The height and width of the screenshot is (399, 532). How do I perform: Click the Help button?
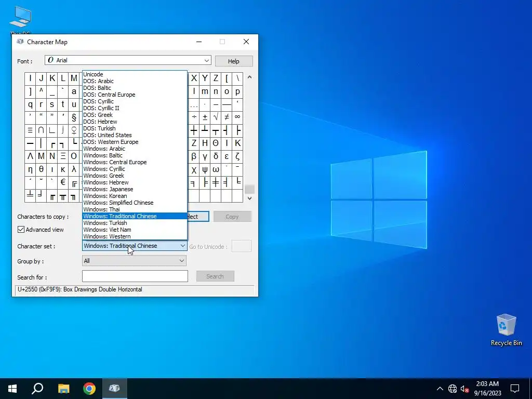click(x=234, y=61)
